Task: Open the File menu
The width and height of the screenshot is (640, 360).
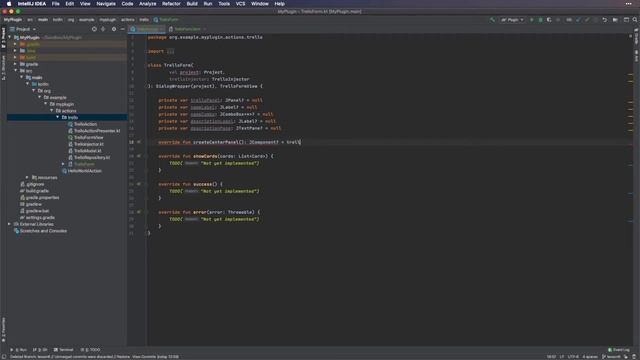Action: point(56,4)
